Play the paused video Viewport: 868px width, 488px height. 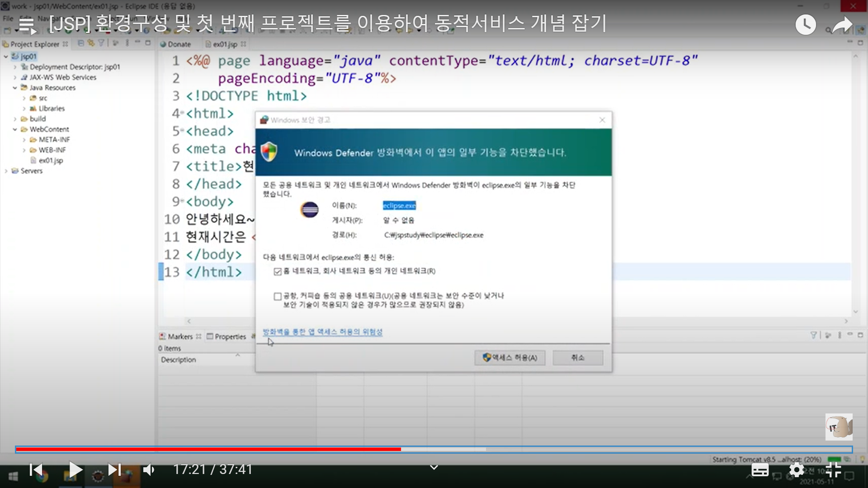tap(75, 470)
